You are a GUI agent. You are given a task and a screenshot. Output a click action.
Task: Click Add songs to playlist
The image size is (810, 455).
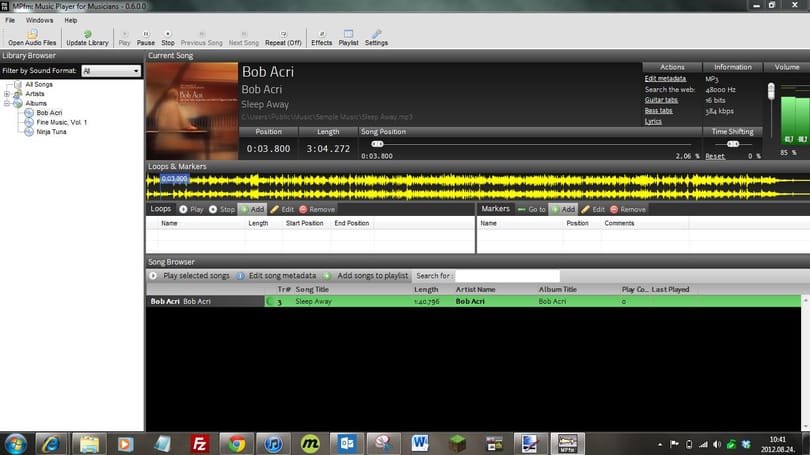(366, 276)
